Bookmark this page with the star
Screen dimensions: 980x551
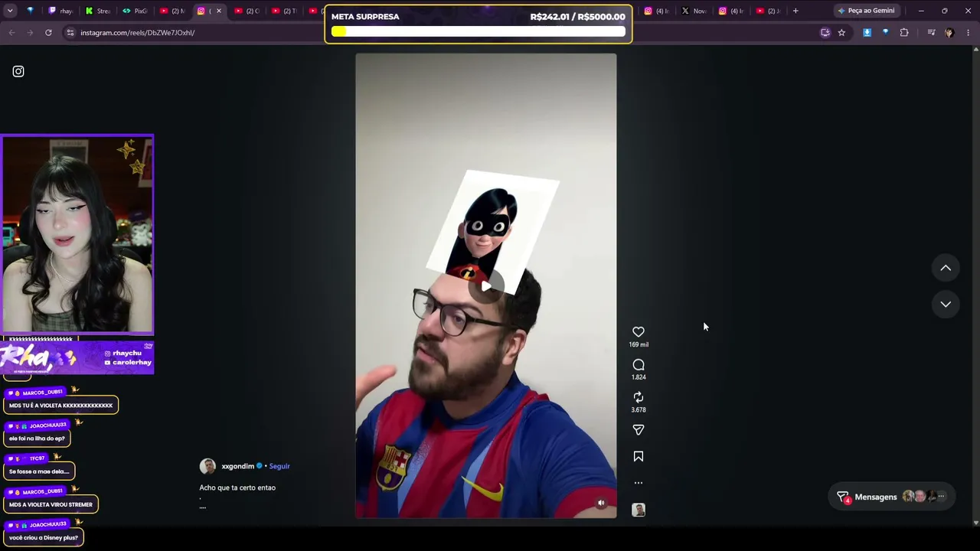841,33
